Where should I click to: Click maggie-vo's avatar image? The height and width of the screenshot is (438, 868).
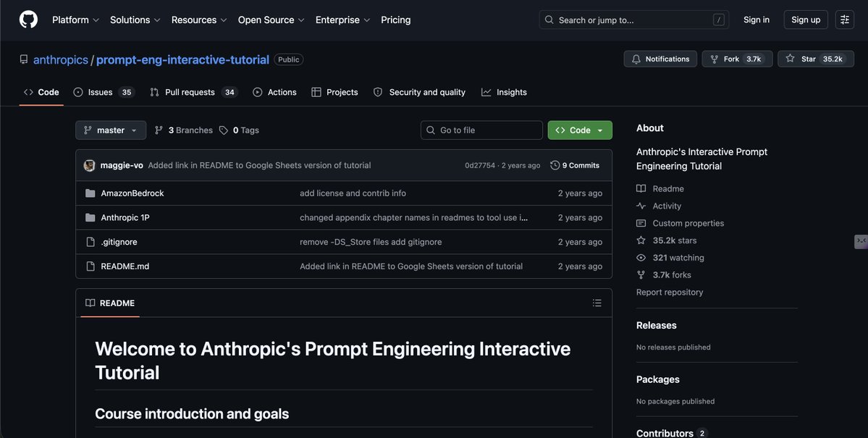[89, 166]
